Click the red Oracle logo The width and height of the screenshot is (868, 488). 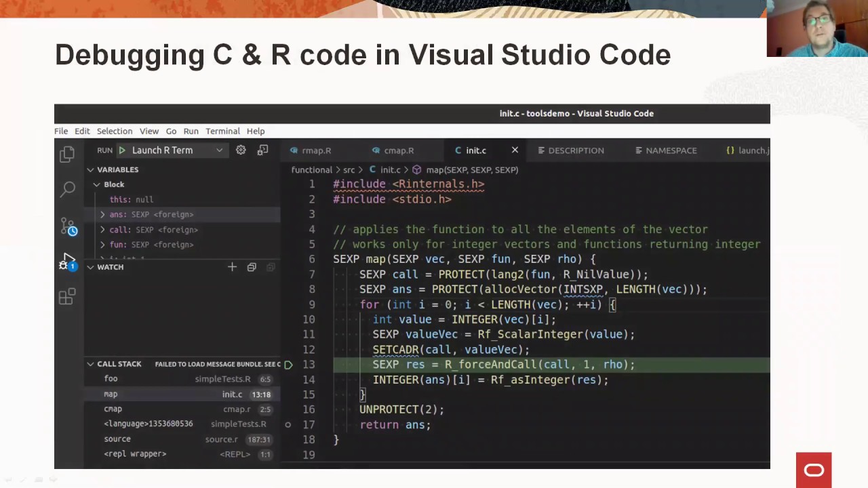tap(814, 470)
